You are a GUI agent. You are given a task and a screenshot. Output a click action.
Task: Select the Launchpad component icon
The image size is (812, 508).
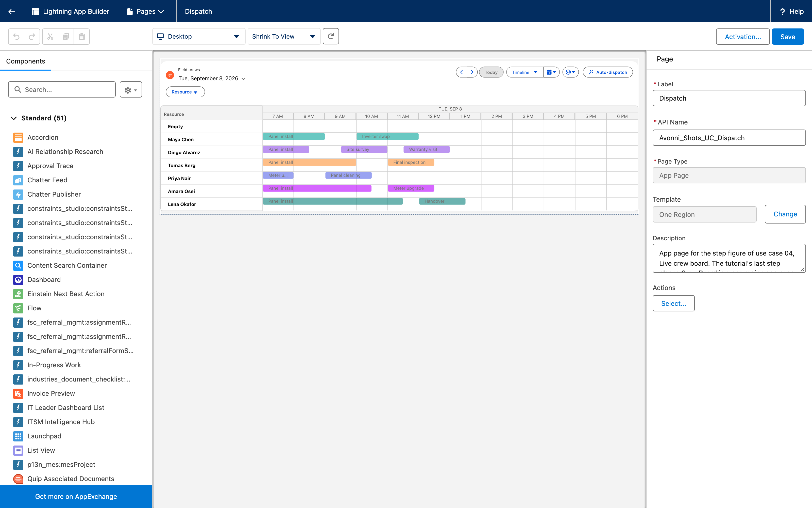pyautogui.click(x=18, y=436)
